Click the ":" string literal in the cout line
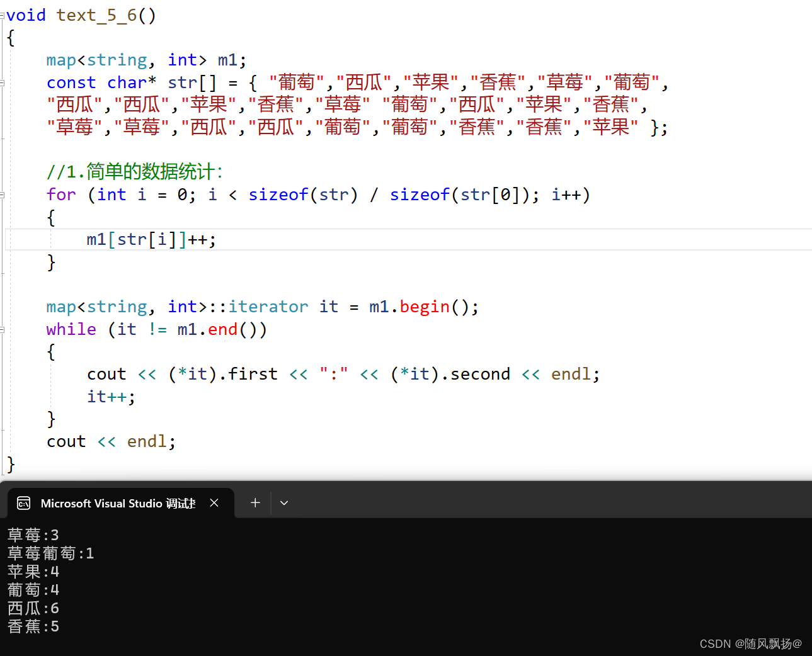 [x=334, y=375]
